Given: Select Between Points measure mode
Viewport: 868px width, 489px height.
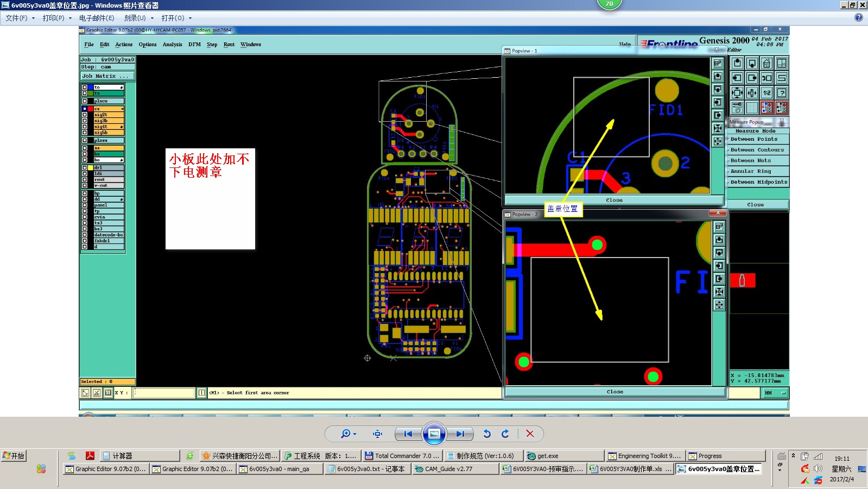Looking at the screenshot, I should tap(757, 139).
